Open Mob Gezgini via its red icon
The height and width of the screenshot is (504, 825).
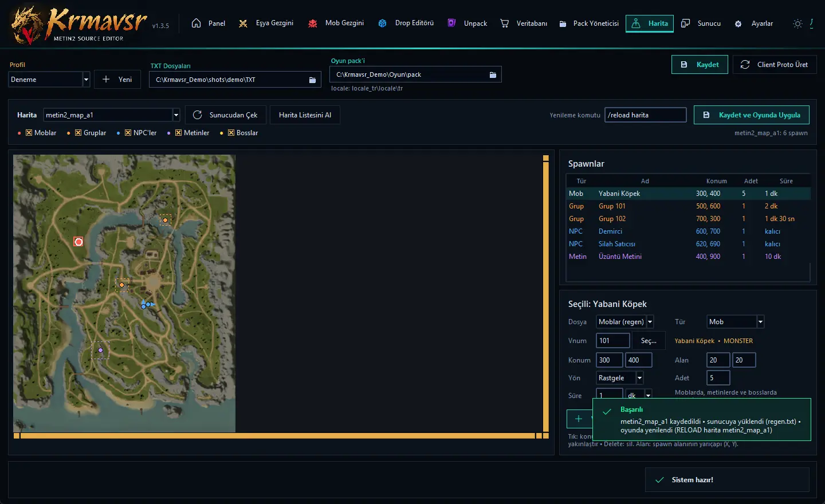(x=313, y=23)
